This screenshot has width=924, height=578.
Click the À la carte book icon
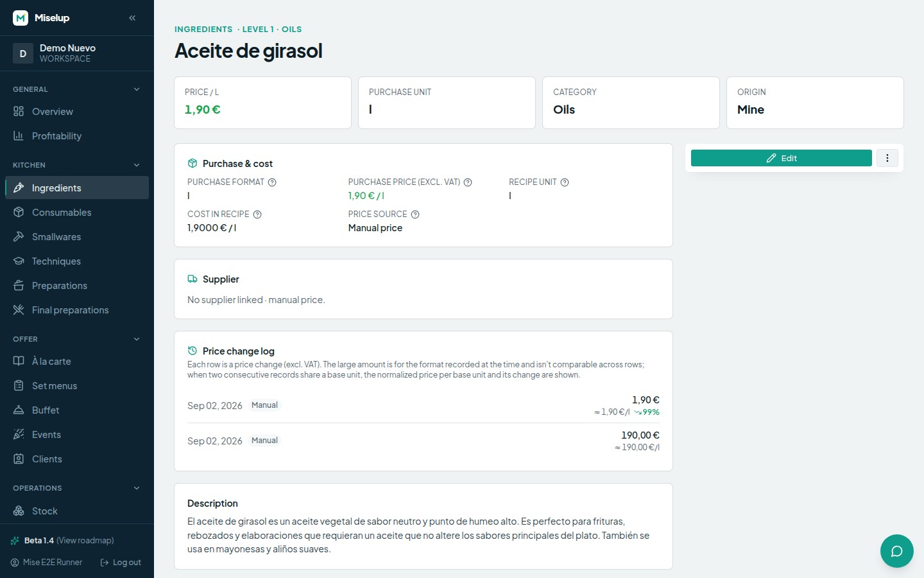pos(19,361)
